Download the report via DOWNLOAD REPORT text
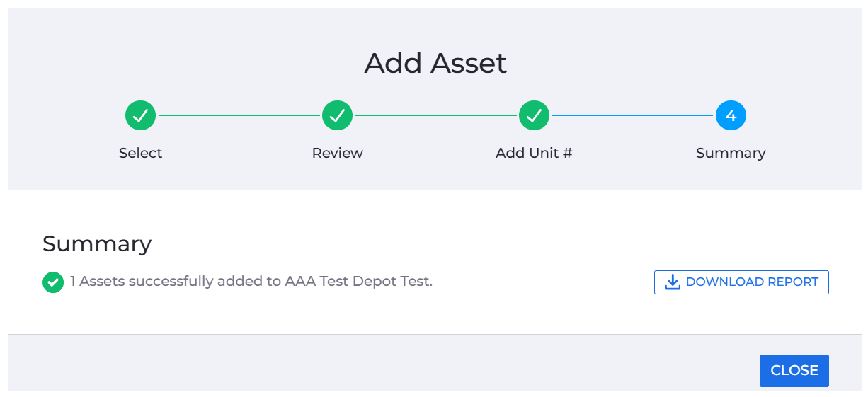This screenshot has height=397, width=868. click(x=752, y=282)
